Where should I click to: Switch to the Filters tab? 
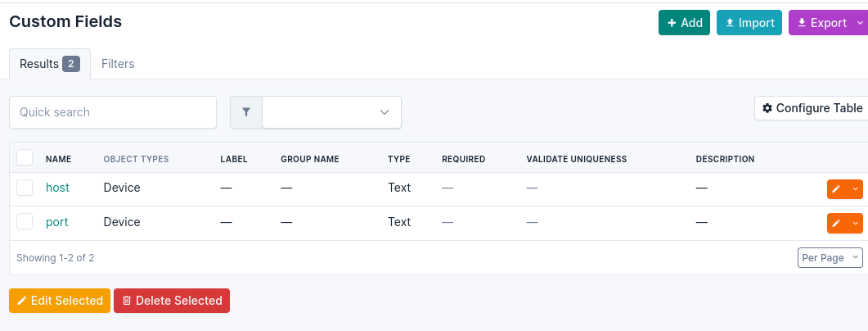(x=118, y=64)
